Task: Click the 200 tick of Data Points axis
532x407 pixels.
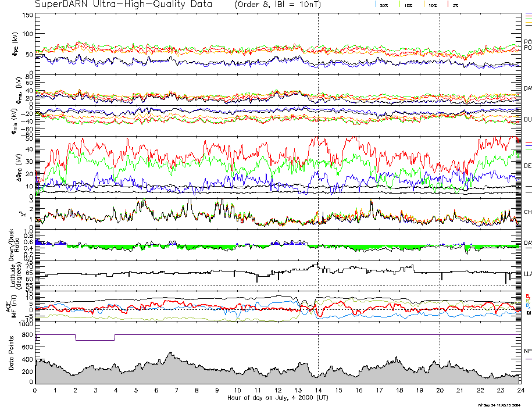Action: click(x=27, y=372)
